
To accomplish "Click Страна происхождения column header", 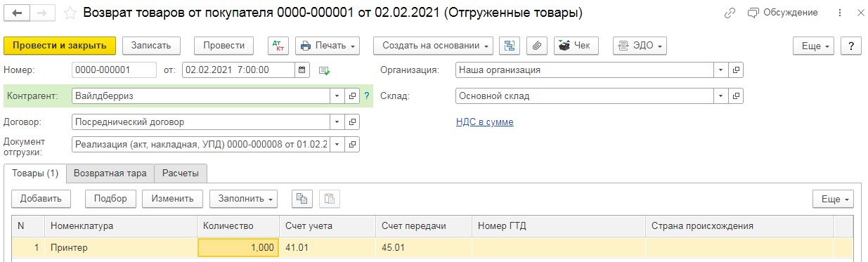I will 739,226.
